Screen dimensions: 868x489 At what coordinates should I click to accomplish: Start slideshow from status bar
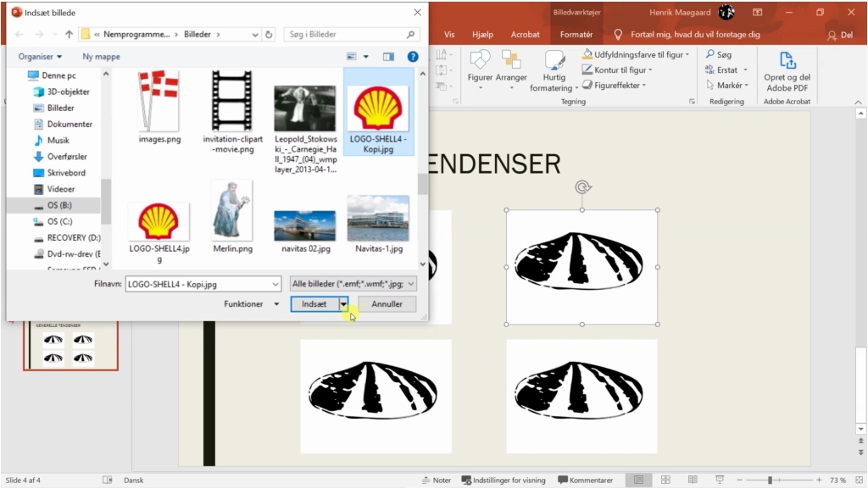point(720,481)
